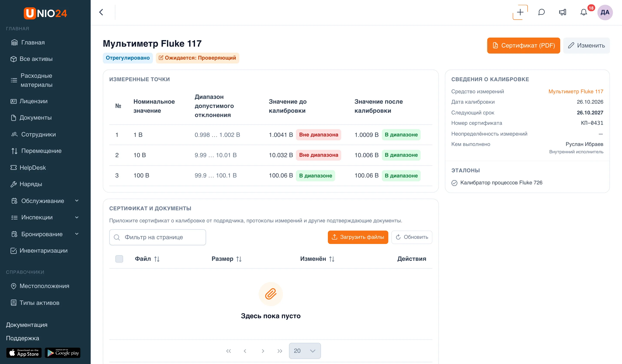
Task: Open the Мультиметр Fluke 117 instrument link
Action: pyautogui.click(x=576, y=91)
